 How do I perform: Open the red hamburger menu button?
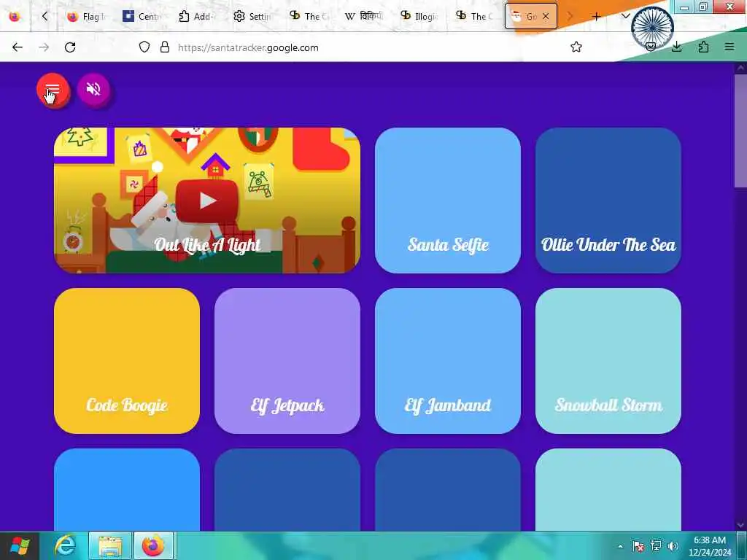(x=53, y=90)
